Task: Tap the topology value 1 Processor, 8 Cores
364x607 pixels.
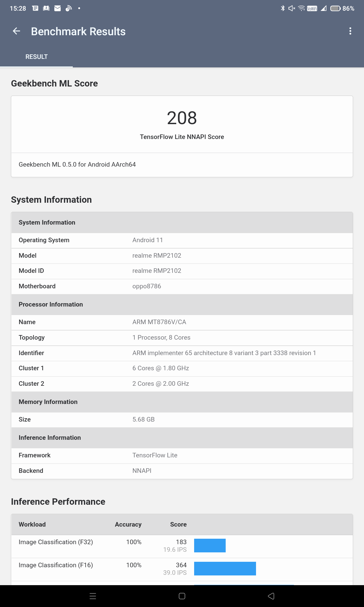Action: pyautogui.click(x=161, y=337)
